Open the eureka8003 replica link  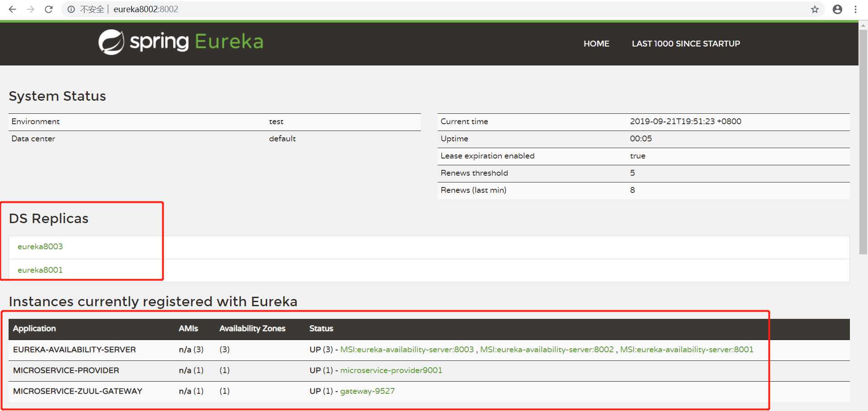40,247
